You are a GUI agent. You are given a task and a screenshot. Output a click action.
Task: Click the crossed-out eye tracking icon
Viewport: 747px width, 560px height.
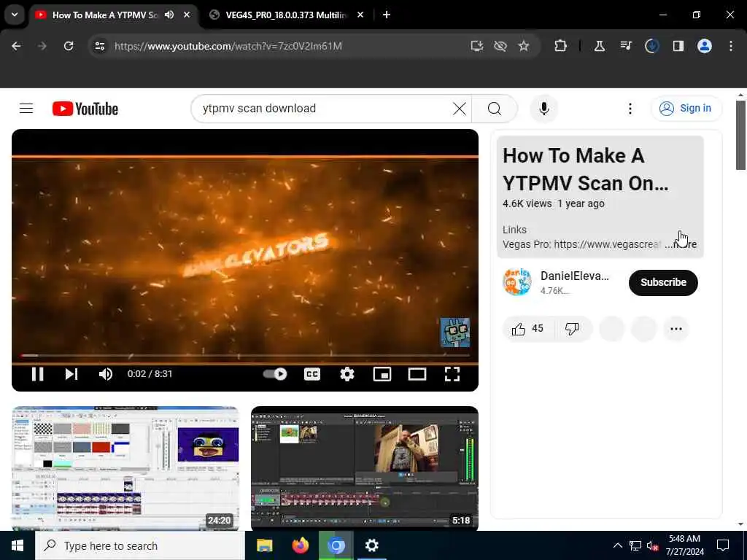point(500,46)
